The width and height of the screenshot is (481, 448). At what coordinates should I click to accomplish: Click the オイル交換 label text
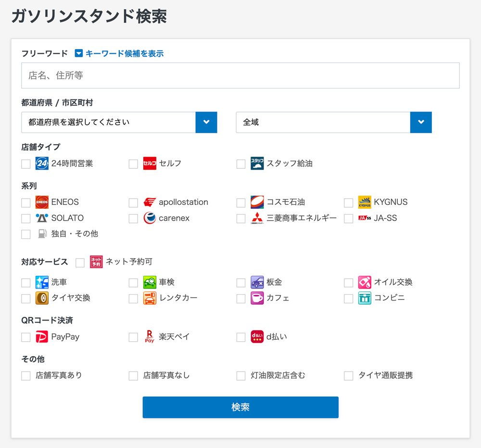click(x=393, y=282)
